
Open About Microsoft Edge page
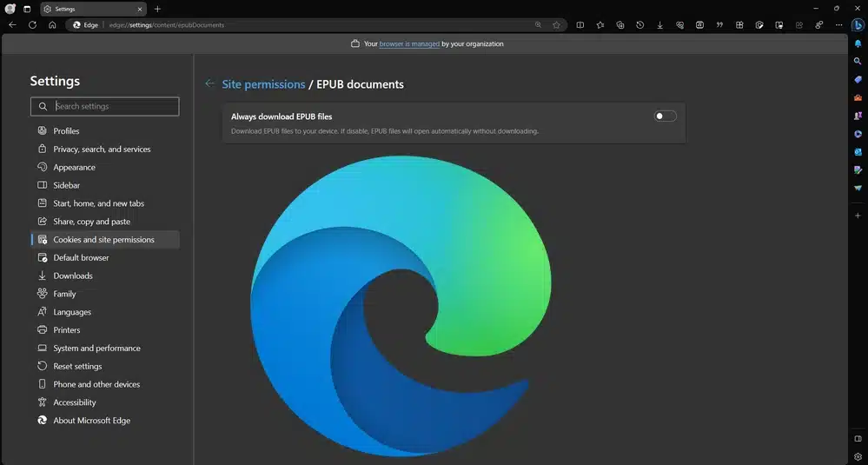point(91,421)
